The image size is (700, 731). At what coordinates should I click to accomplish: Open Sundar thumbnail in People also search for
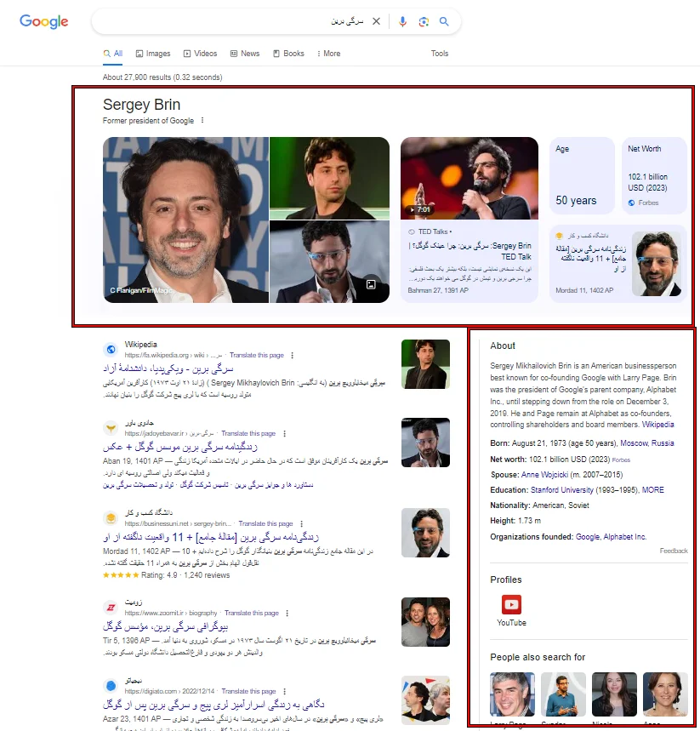(563, 694)
